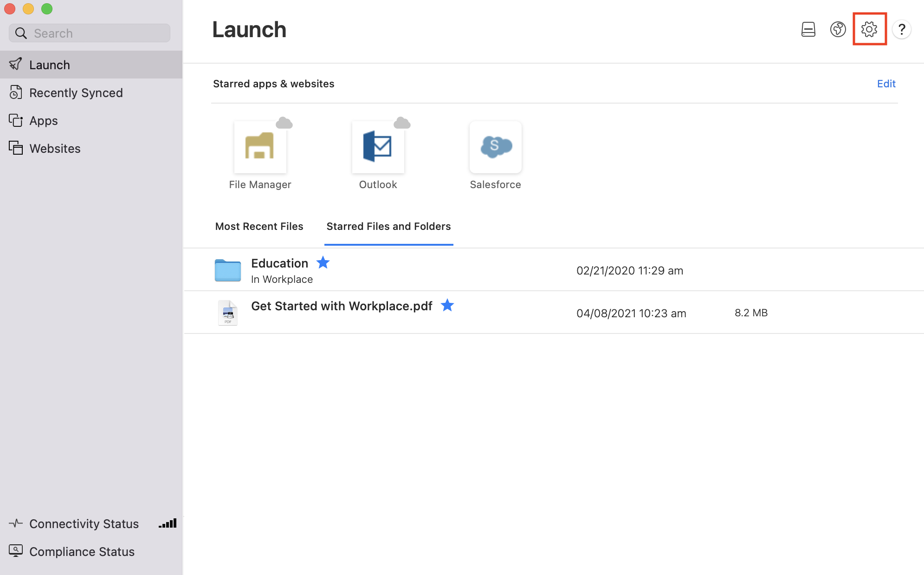Click the Compliance Status monitor icon
924x575 pixels.
click(x=16, y=551)
